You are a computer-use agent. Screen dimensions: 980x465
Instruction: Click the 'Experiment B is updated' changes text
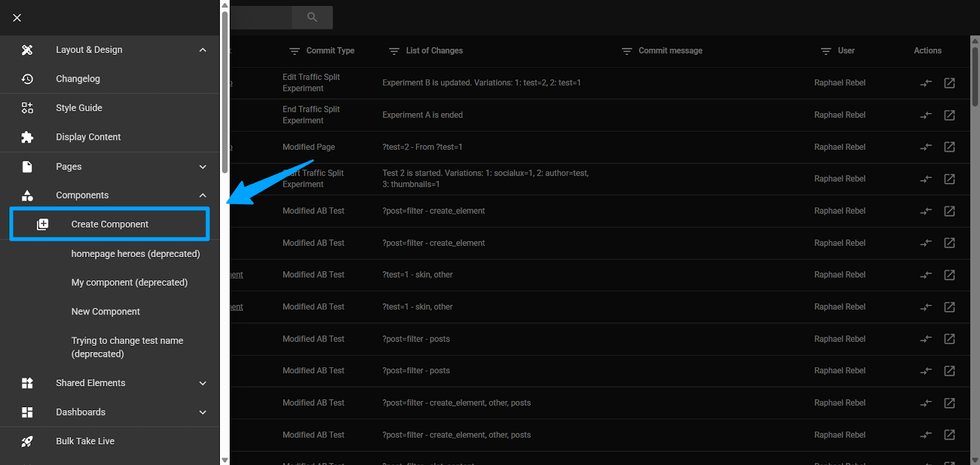point(482,83)
